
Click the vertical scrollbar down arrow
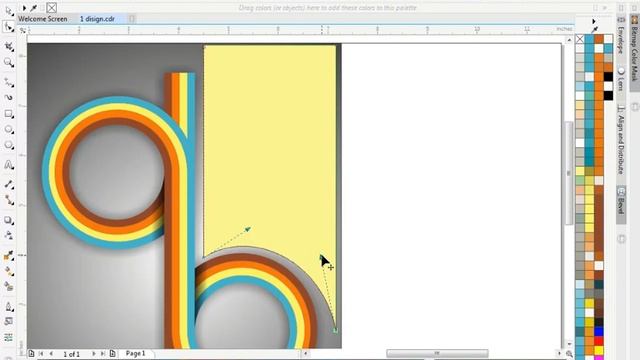[x=569, y=344]
